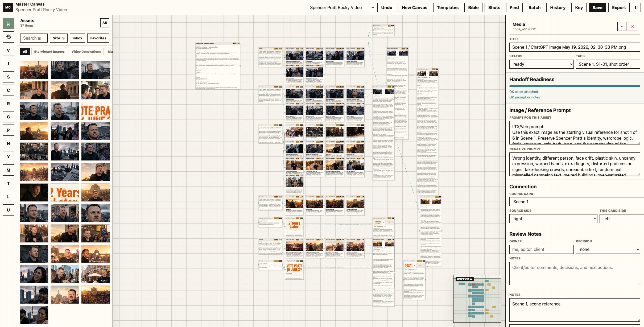This screenshot has height=327, width=644.
Task: Collapse the Media panel with dash button
Action: (622, 26)
